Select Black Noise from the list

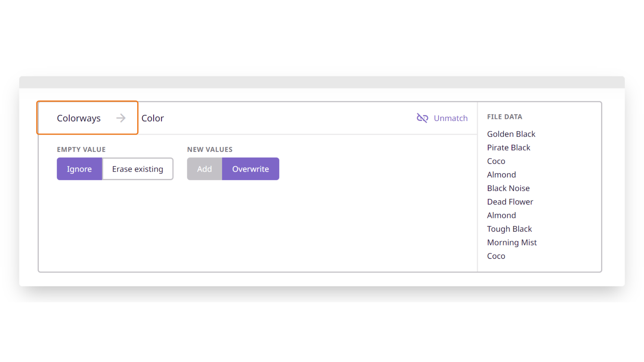pos(508,188)
